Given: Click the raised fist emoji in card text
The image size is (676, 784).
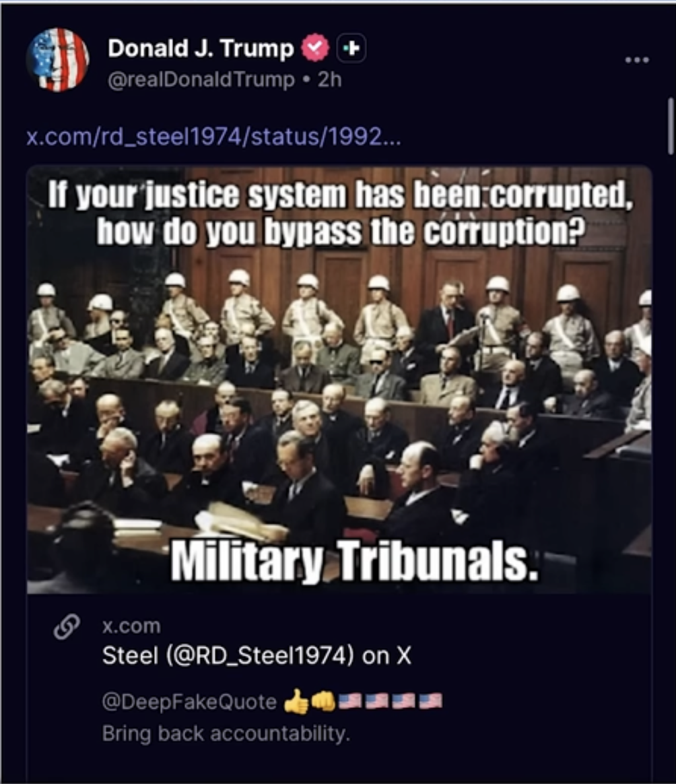Looking at the screenshot, I should (x=323, y=702).
